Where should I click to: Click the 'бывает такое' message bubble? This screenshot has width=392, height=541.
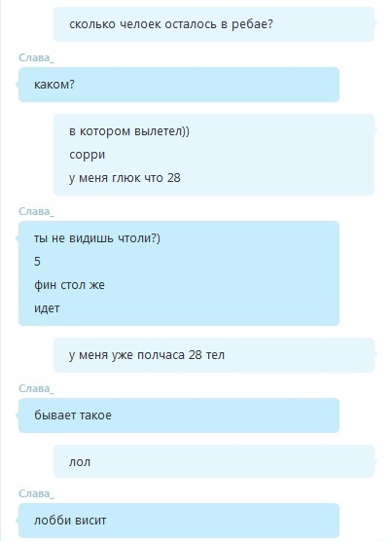point(179,415)
